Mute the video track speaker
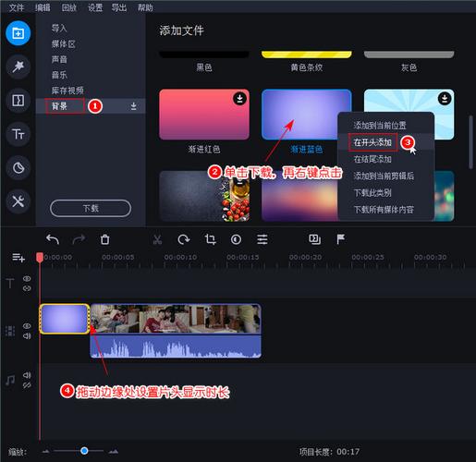This screenshot has height=462, width=476. pyautogui.click(x=27, y=335)
